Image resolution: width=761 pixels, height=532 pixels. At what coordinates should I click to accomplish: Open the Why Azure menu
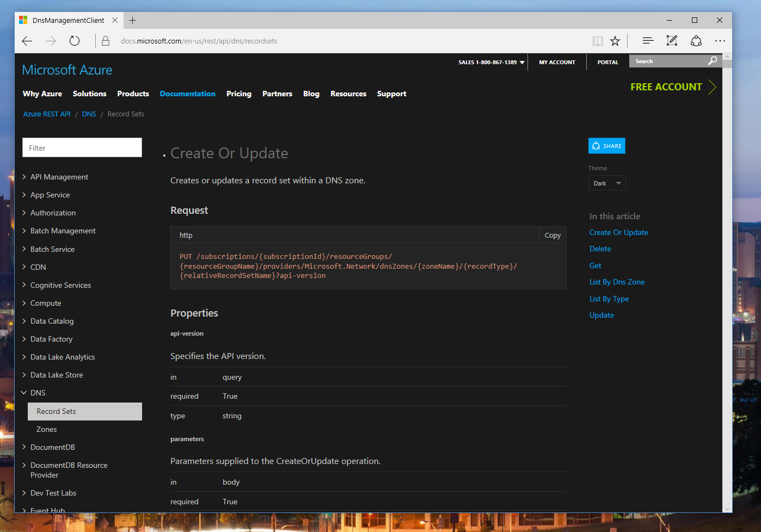pos(42,94)
